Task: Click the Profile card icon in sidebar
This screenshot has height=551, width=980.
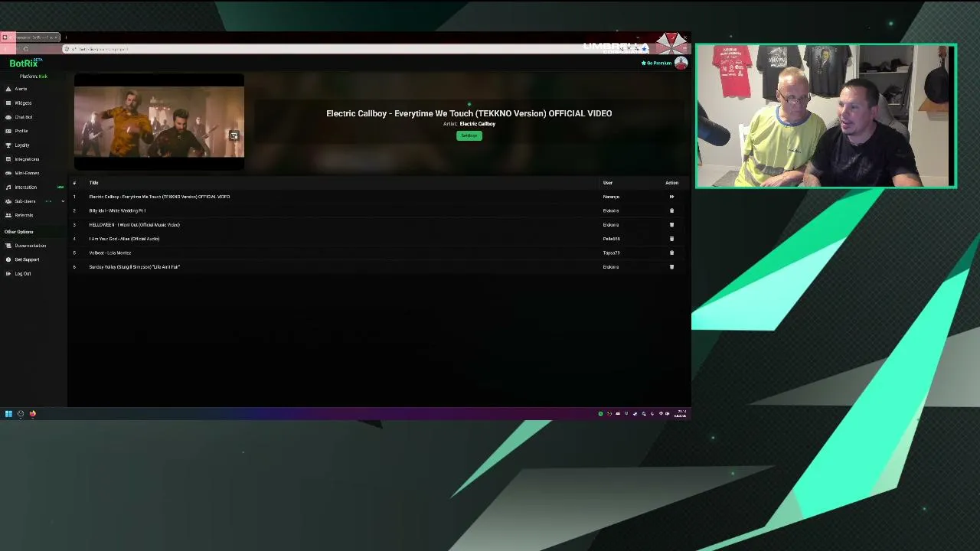Action: (x=8, y=131)
